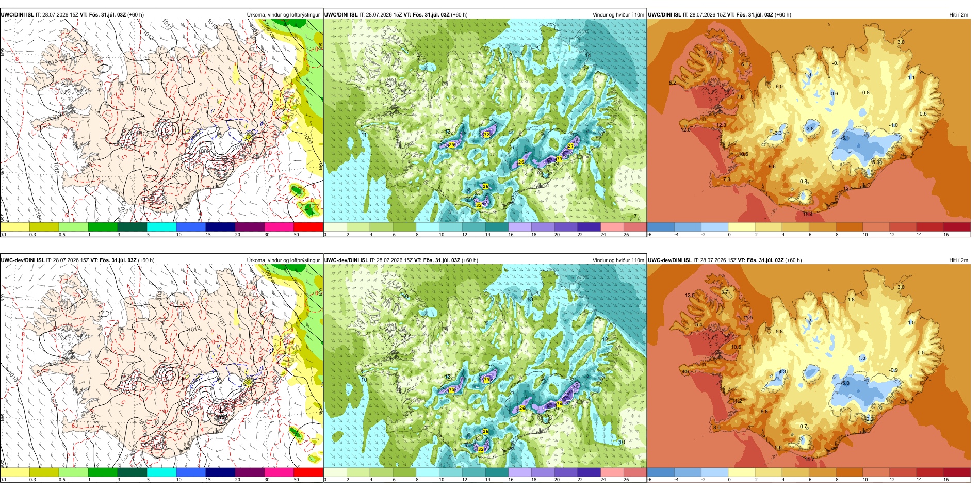The height and width of the screenshot is (490, 980).
Task: Click the darkest blue -6 swatch in UWC temperature legend
Action: [661, 226]
